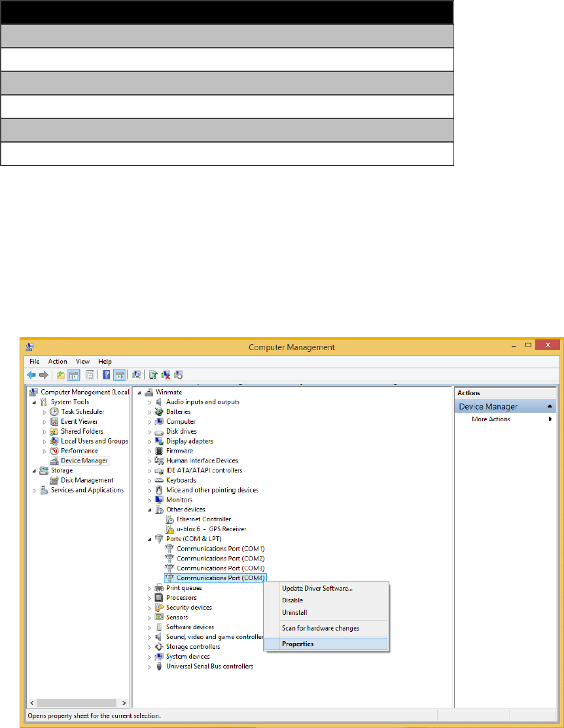Click the Print queues printer icon

159,588
